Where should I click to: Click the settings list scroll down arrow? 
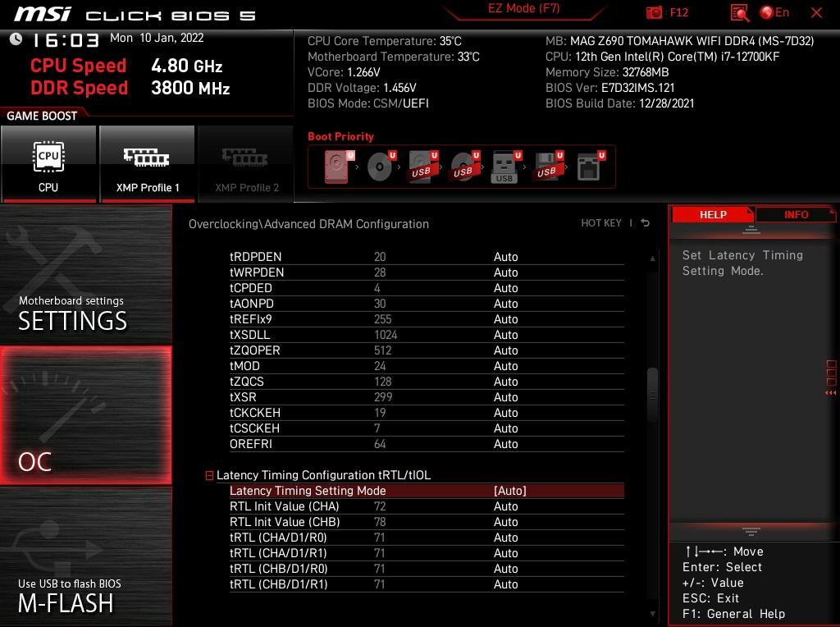652,614
